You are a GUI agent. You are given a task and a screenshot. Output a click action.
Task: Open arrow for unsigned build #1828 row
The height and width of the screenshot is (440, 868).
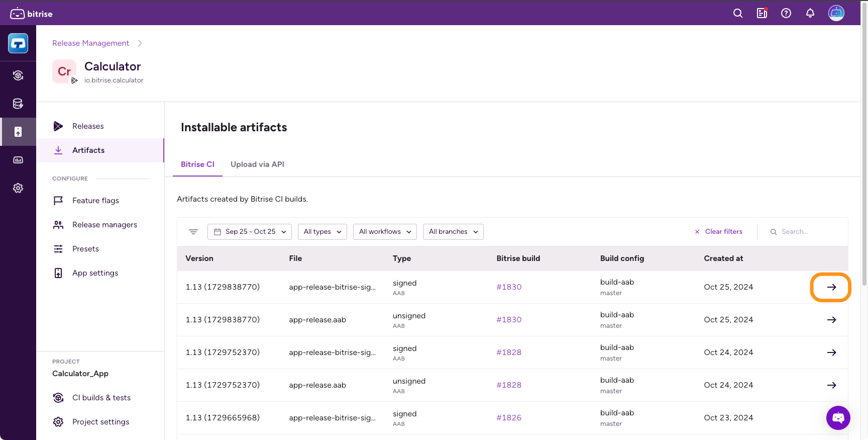(831, 385)
